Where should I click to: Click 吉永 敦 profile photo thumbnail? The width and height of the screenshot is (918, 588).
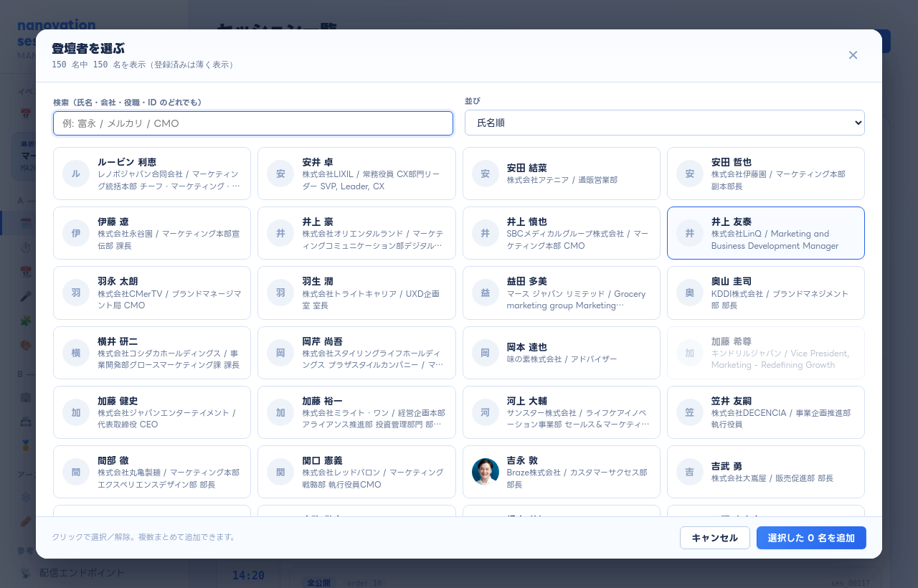(x=486, y=472)
